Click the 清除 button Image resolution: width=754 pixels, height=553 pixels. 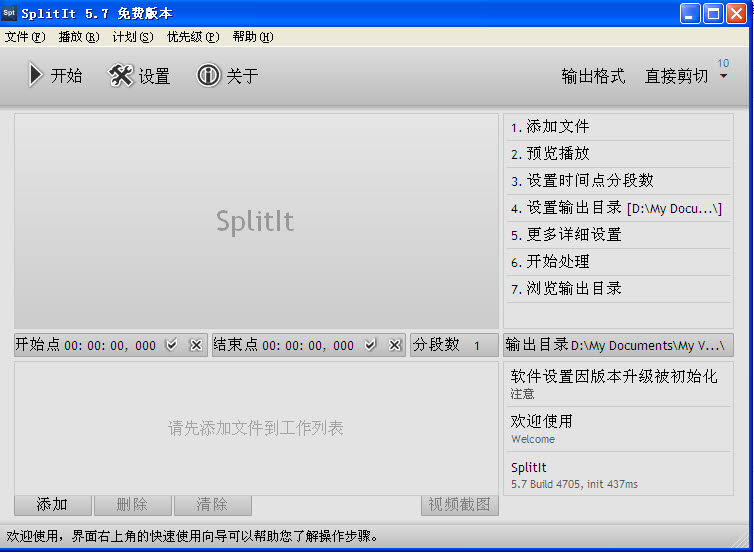click(x=213, y=505)
